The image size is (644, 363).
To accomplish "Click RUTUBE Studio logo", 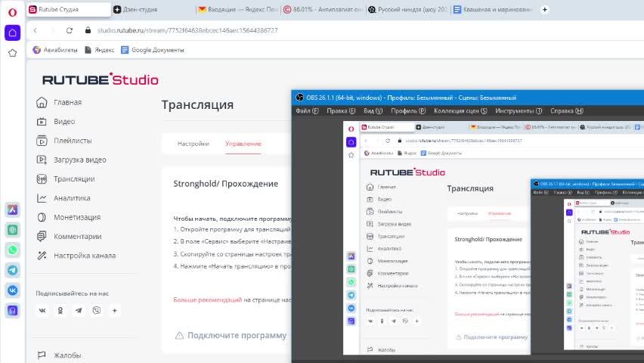I will 101,79.
